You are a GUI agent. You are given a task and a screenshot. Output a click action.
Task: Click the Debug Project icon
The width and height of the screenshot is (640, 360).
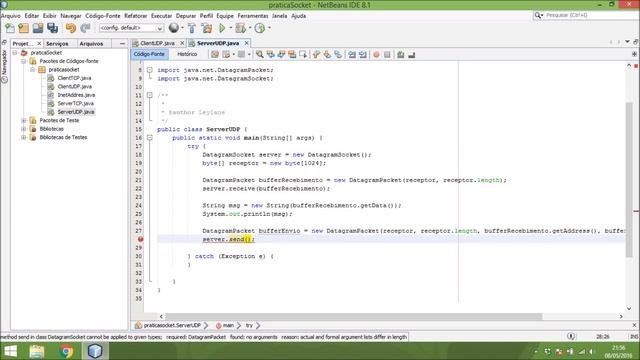240,28
